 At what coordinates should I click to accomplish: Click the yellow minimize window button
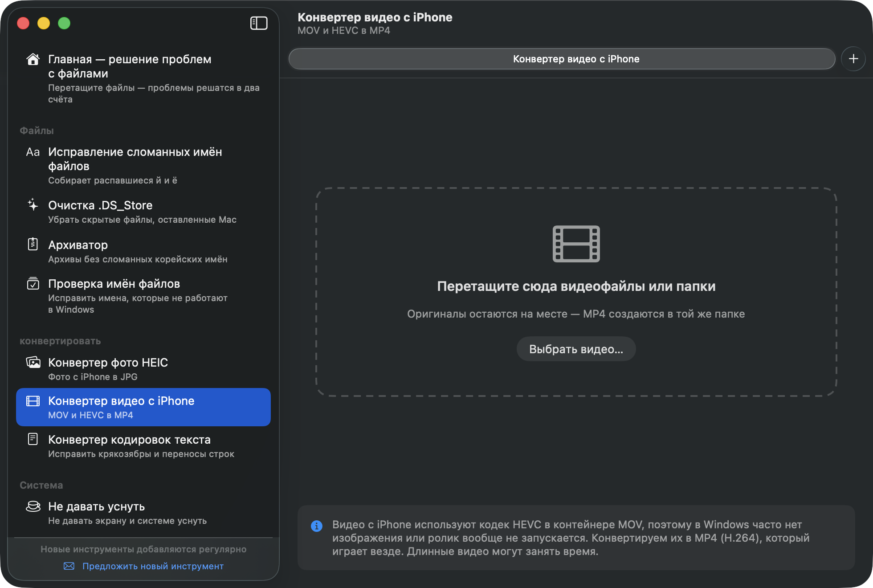pyautogui.click(x=44, y=23)
